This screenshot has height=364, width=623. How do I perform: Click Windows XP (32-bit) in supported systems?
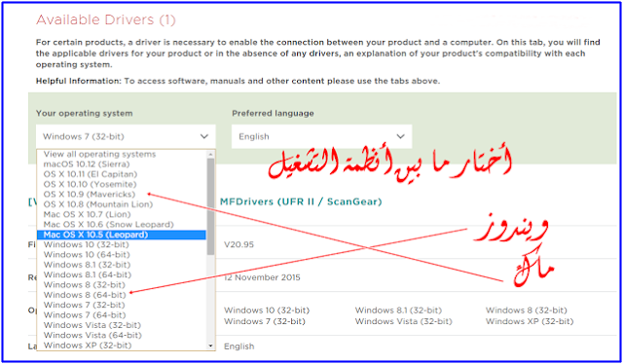(530, 321)
